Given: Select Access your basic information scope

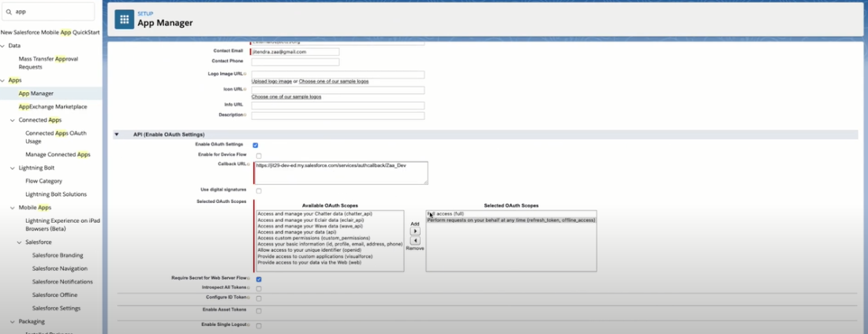Looking at the screenshot, I should point(330,244).
